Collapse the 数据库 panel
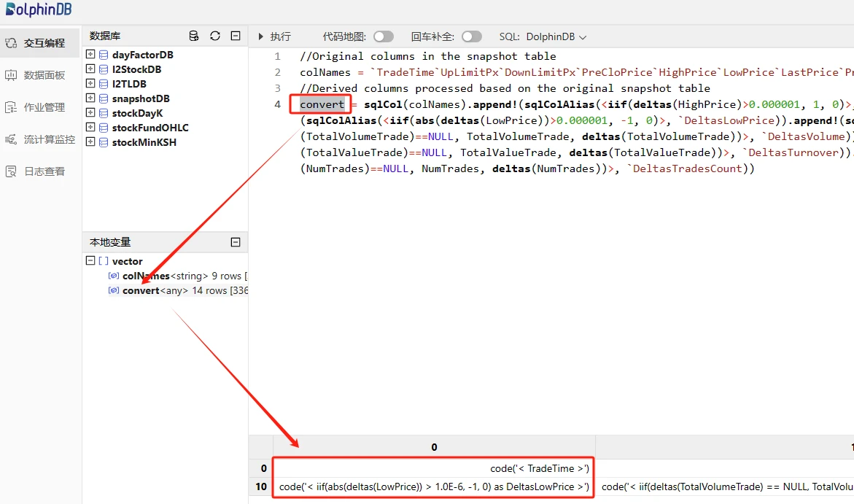The image size is (854, 504). 236,36
